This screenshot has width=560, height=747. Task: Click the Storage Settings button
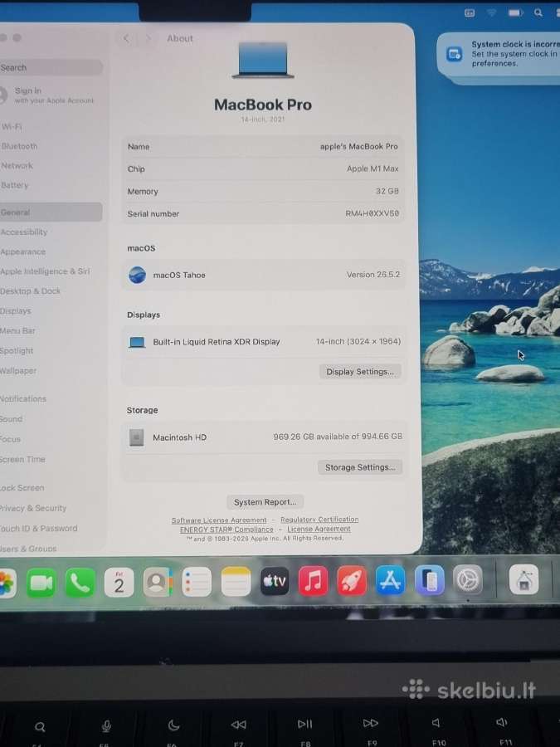(360, 467)
